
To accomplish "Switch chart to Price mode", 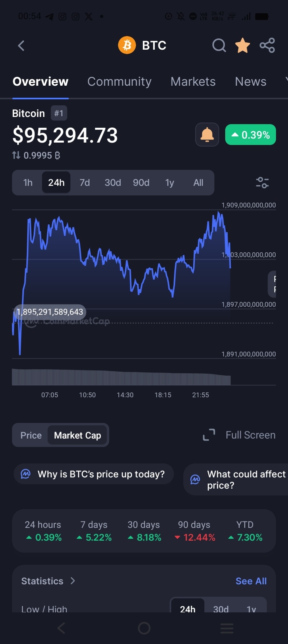I will point(31,435).
